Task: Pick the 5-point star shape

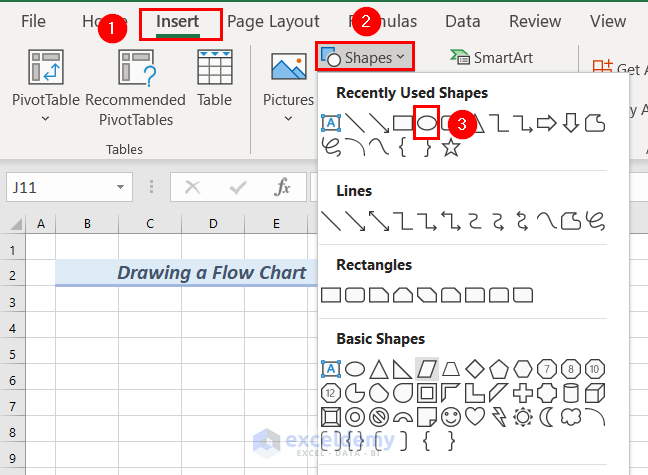Action: (451, 148)
